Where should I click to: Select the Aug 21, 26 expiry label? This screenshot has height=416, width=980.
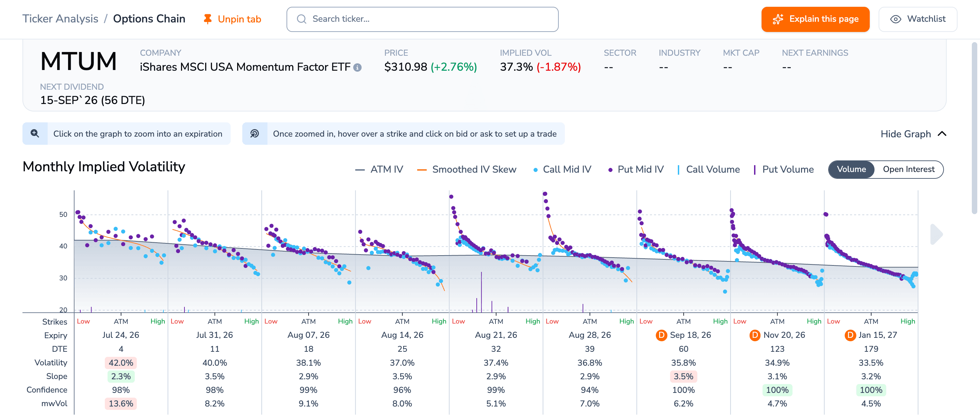[496, 335]
